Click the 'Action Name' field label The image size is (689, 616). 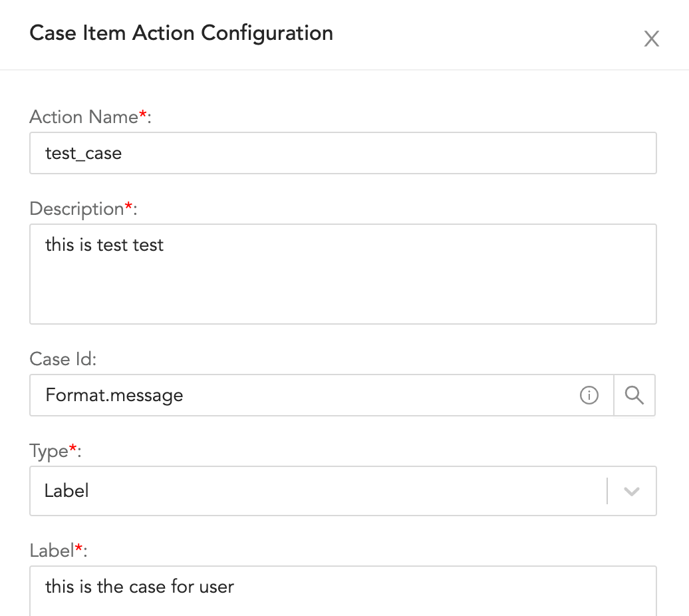point(83,117)
